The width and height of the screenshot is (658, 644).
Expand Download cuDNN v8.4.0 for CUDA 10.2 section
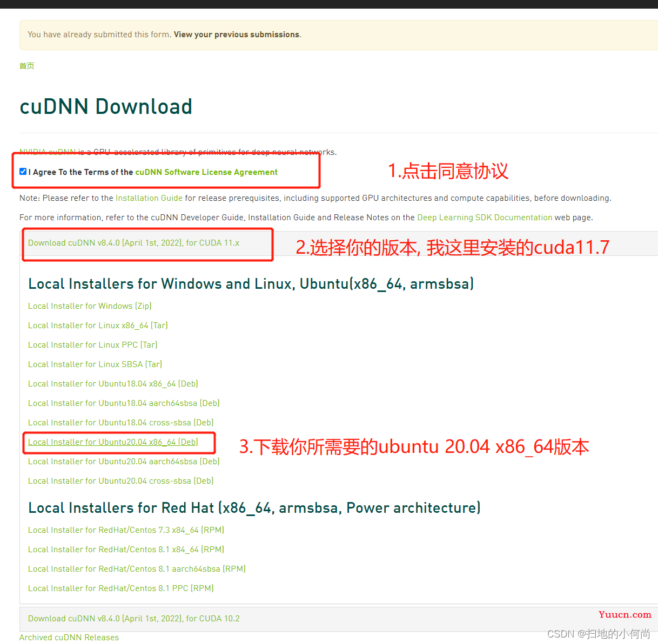coord(134,619)
